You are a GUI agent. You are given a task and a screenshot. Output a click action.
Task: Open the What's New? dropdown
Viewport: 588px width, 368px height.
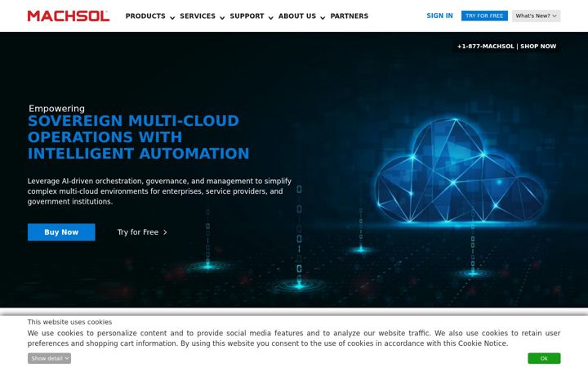coord(536,16)
